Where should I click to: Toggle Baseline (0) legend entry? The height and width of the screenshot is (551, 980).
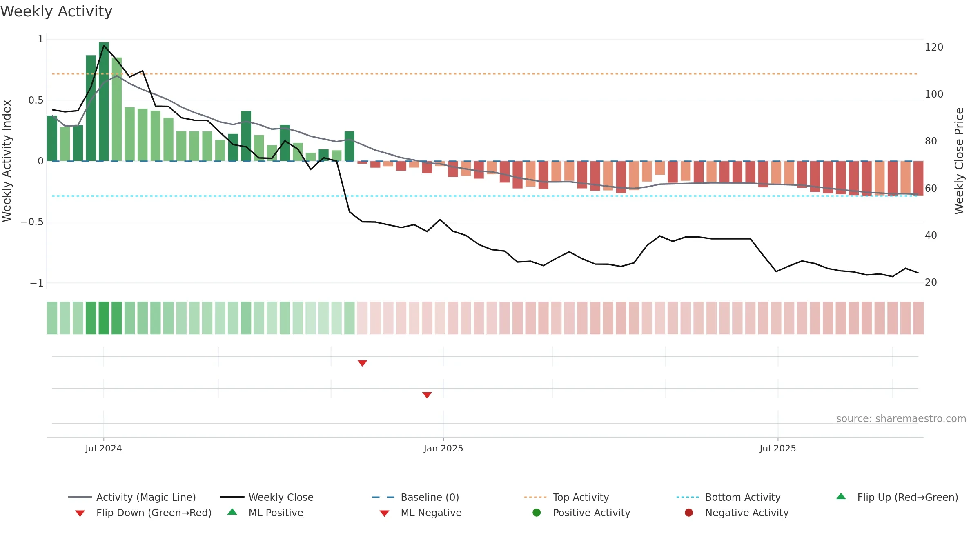coord(416,497)
